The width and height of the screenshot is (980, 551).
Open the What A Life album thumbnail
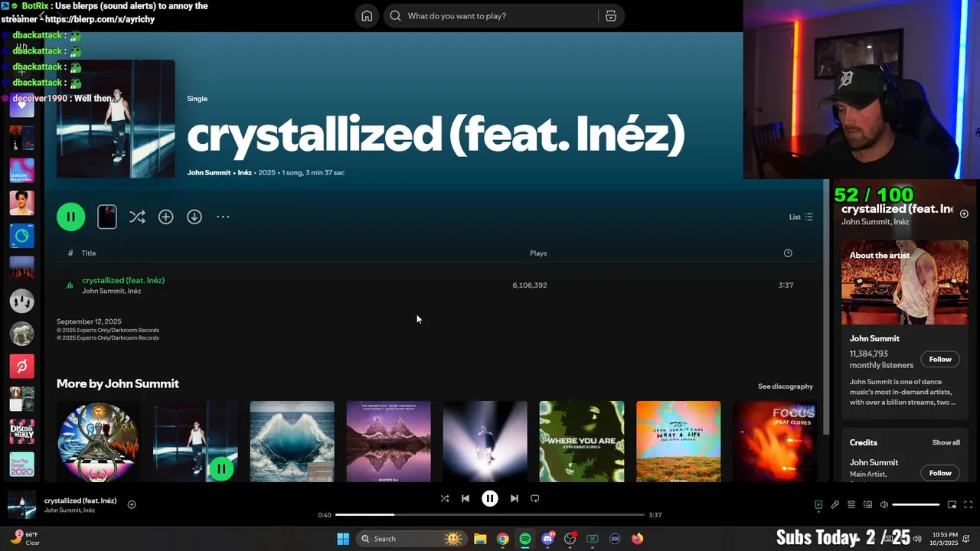(678, 442)
